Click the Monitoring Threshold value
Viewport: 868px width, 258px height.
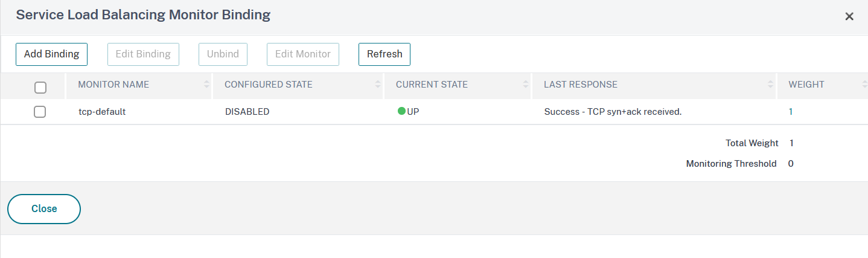pyautogui.click(x=791, y=164)
